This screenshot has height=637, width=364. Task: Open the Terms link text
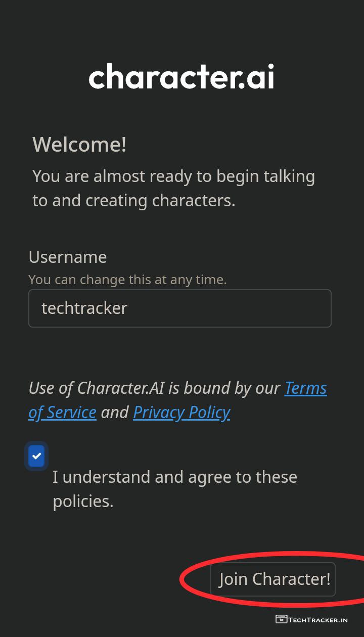(x=305, y=388)
